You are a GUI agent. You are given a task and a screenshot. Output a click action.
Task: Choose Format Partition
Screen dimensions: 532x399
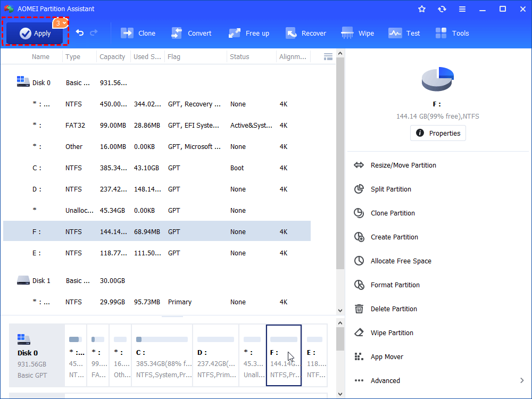(x=395, y=285)
